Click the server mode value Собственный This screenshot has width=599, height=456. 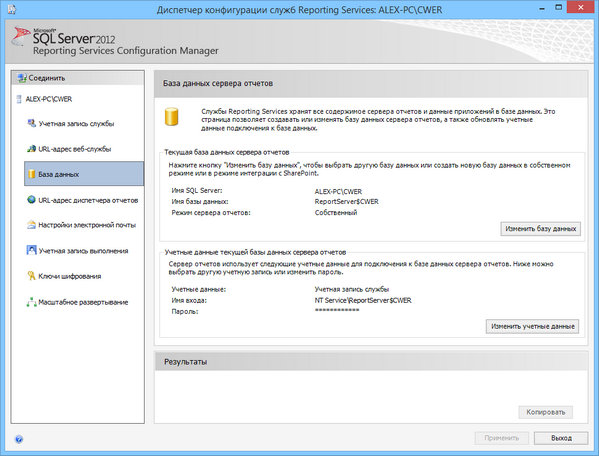[336, 212]
